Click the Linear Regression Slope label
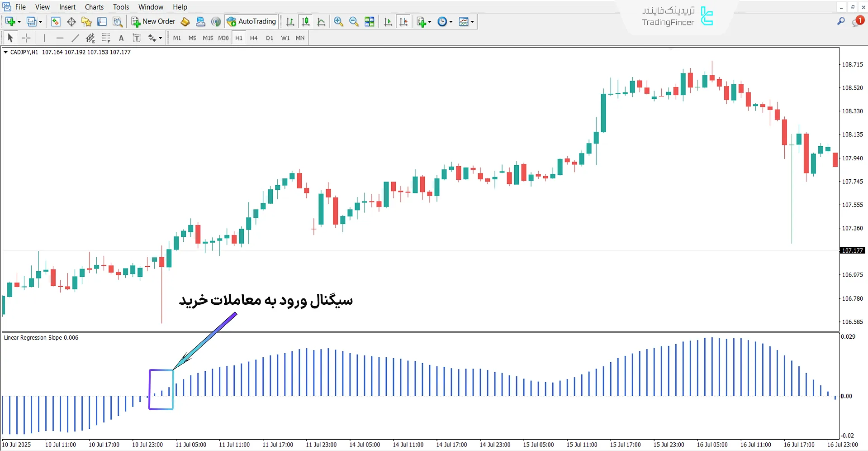Image resolution: width=868 pixels, height=451 pixels. click(41, 337)
